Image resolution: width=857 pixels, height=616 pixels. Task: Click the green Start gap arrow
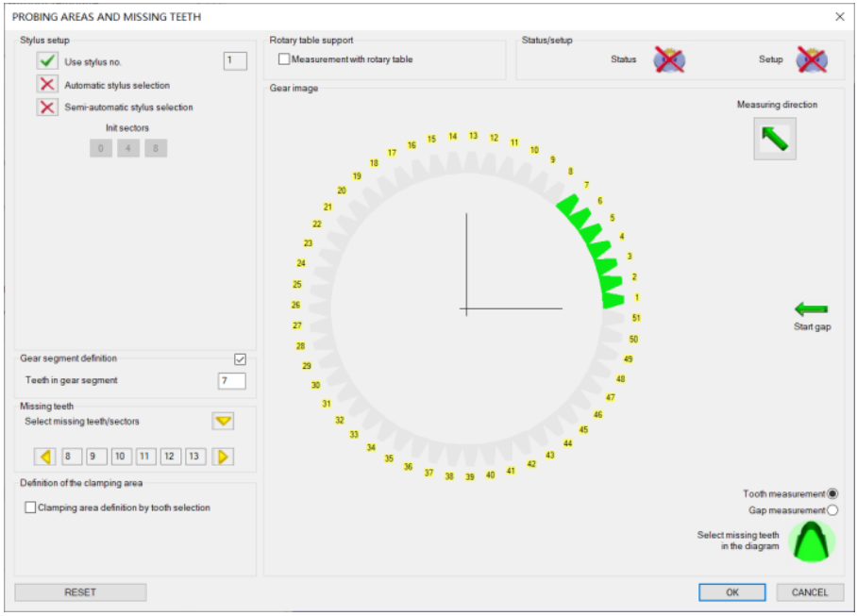(811, 308)
